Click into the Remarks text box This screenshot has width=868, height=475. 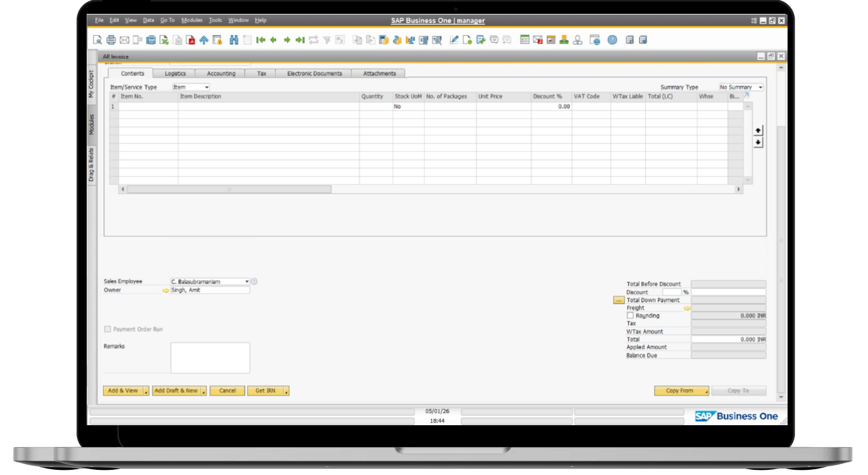[210, 357]
